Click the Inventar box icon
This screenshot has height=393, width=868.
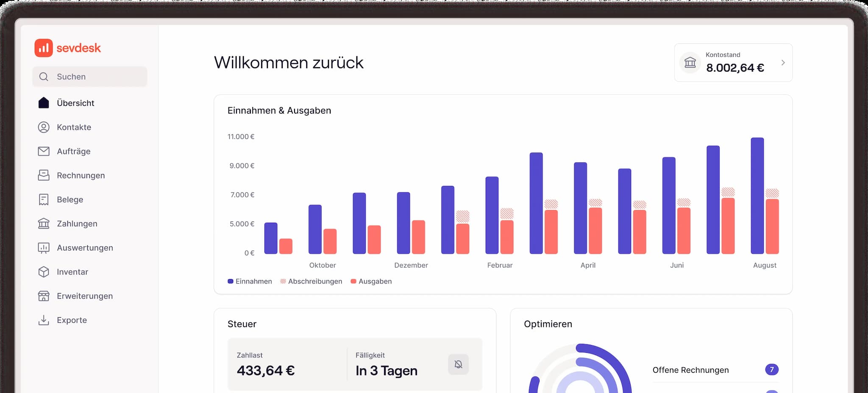44,272
